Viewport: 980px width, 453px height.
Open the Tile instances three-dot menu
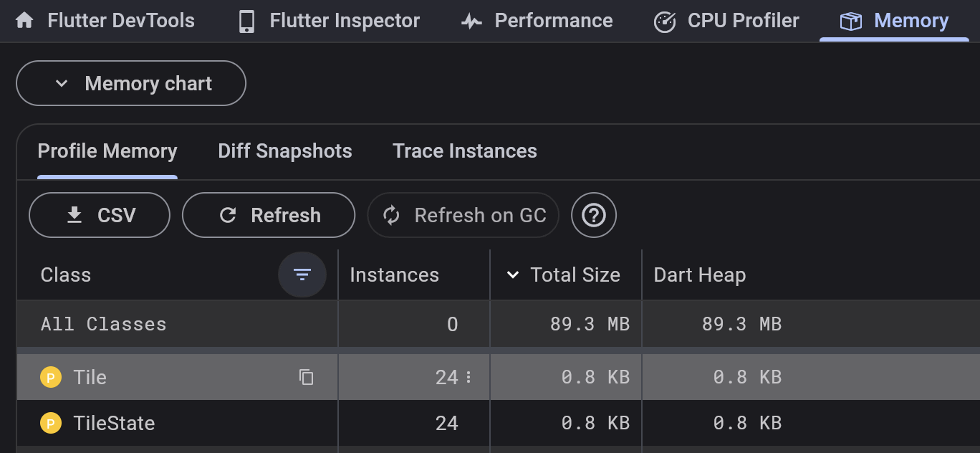coord(469,377)
